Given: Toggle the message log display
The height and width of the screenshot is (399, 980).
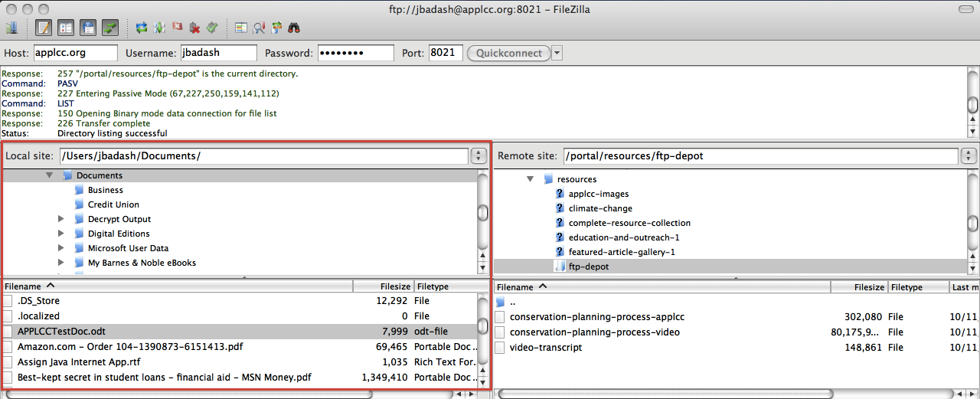Looking at the screenshot, I should click(44, 28).
